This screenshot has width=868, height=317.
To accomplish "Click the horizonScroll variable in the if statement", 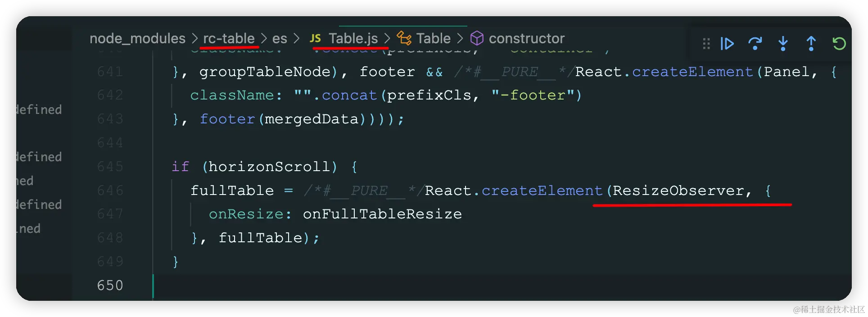I will pyautogui.click(x=269, y=167).
